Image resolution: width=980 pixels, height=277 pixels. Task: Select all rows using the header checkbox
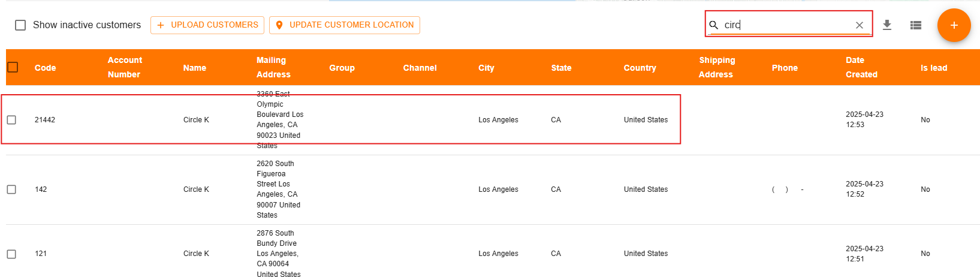click(x=13, y=67)
